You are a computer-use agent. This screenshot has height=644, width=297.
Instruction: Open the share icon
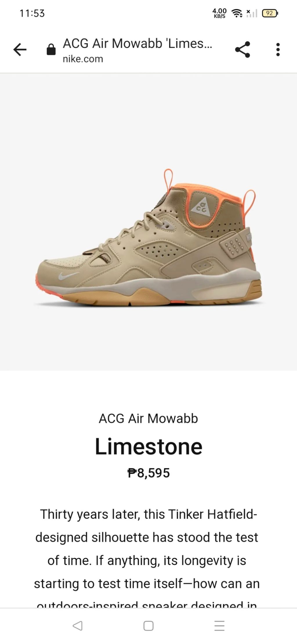click(242, 50)
